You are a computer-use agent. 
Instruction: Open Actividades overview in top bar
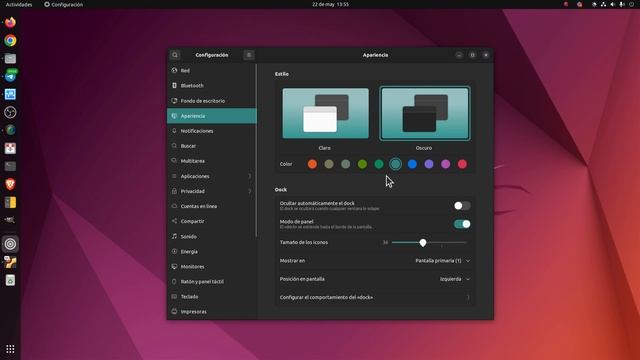(19, 4)
